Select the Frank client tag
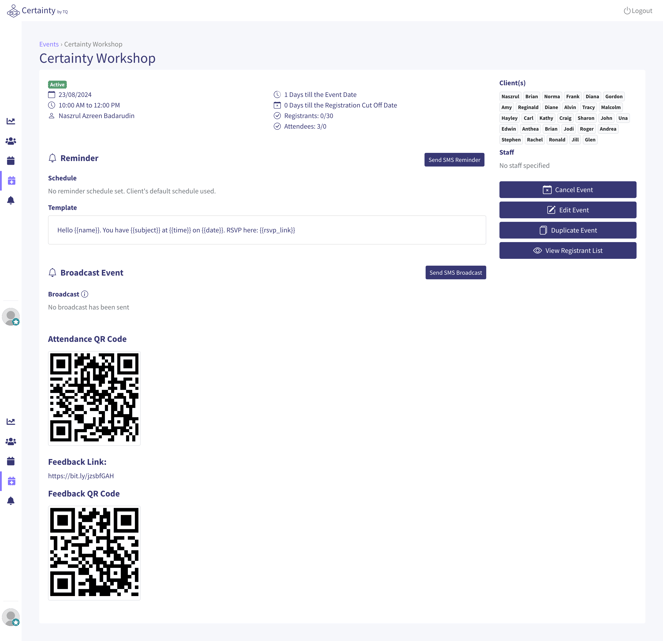The image size is (663, 641). 573,96
